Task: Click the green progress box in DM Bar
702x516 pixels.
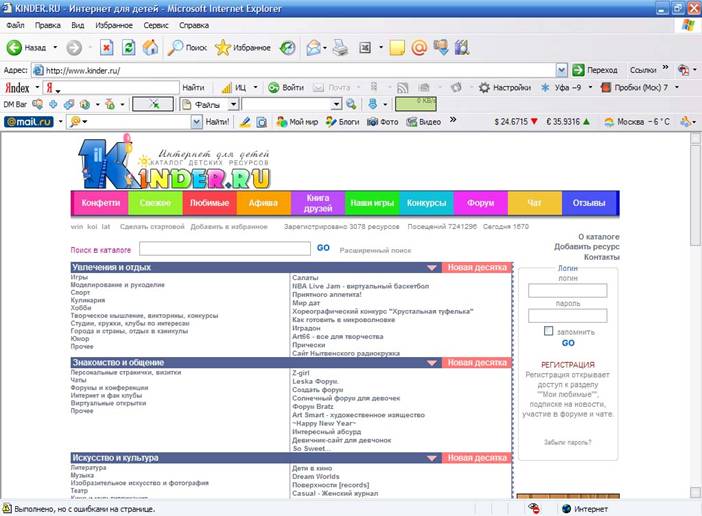Action: tap(415, 104)
